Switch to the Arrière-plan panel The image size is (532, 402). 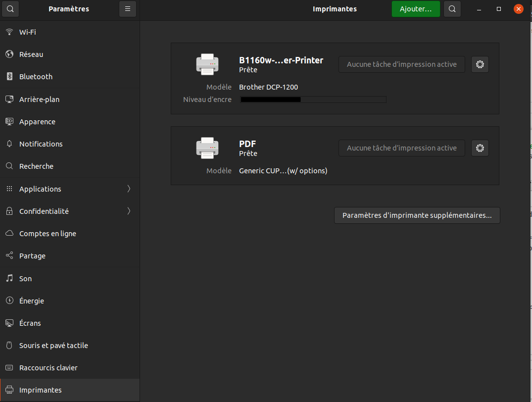click(x=39, y=100)
